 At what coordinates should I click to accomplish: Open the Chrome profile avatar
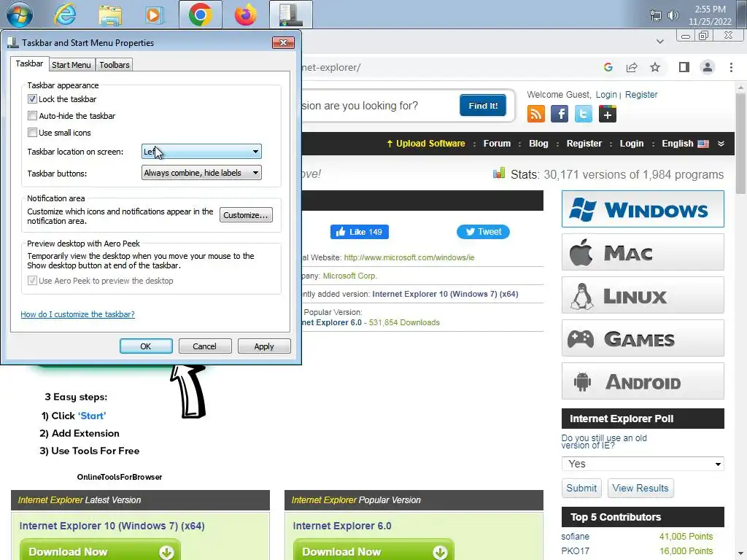point(708,67)
